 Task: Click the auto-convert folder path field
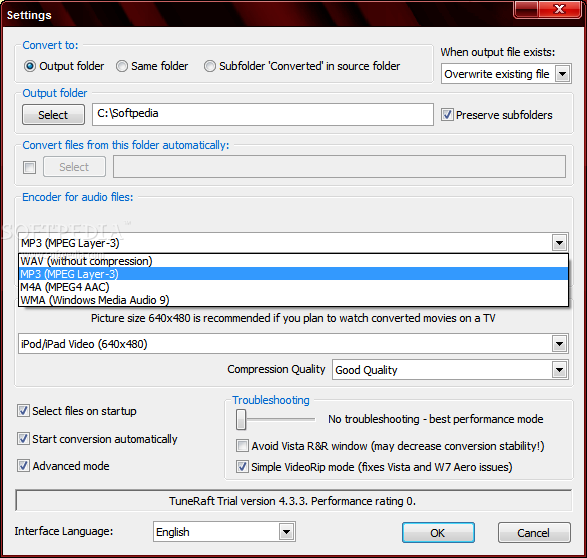tap(339, 167)
